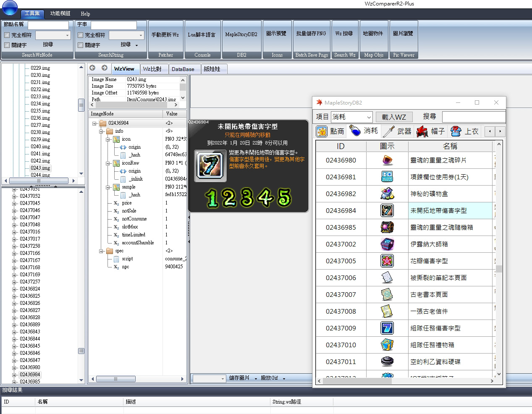Click the 上衣 clothing tab icon

(456, 131)
